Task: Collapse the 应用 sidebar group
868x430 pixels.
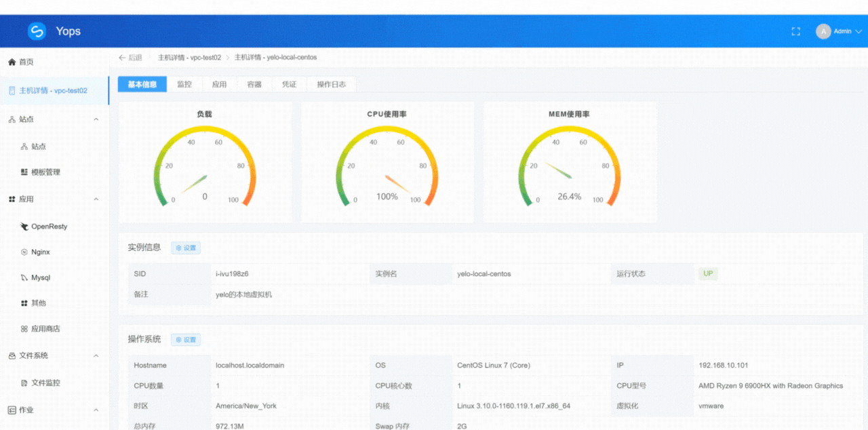Action: 96,199
